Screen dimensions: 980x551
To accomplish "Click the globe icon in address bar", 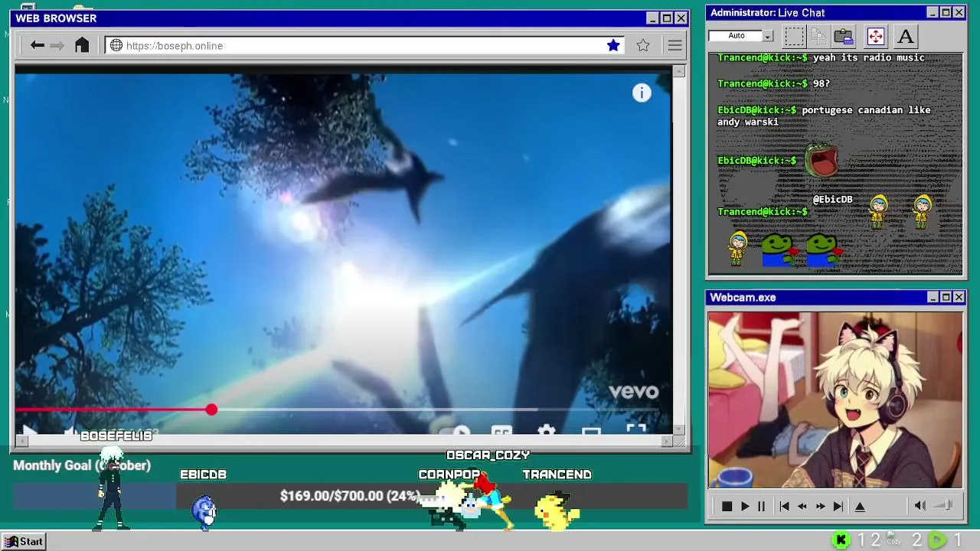I will pyautogui.click(x=116, y=46).
